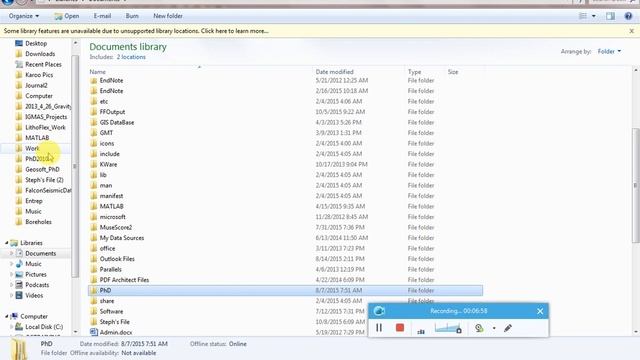
Task: Expand the Documents library node
Action: point(11,253)
